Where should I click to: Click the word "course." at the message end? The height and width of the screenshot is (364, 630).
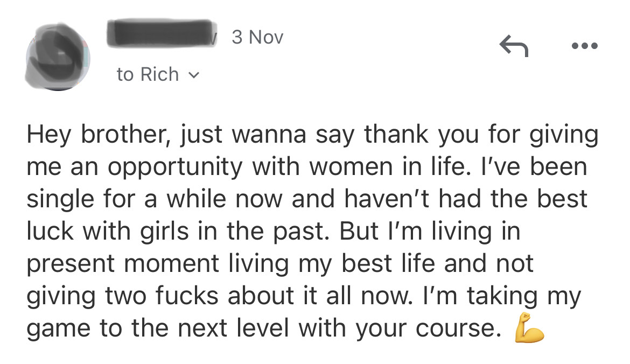(458, 328)
